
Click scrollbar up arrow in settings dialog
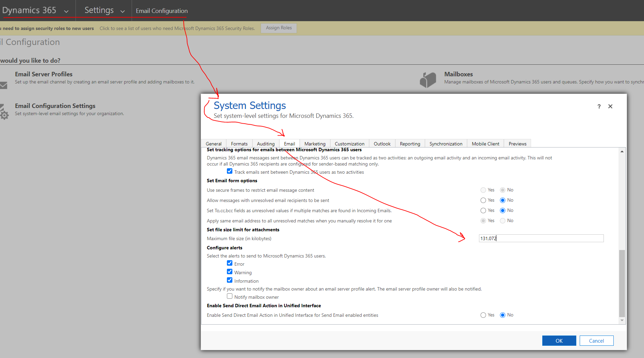coord(622,152)
